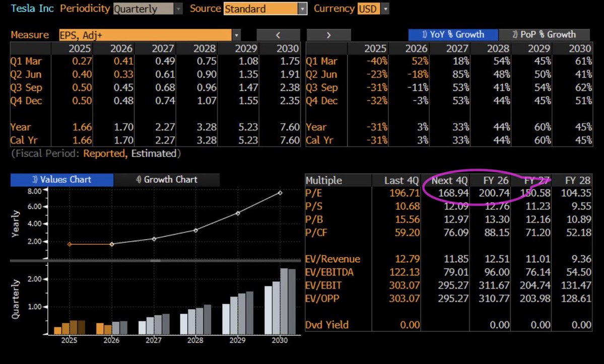The image size is (604, 364).
Task: Click the Dvd Yield row label
Action: (x=327, y=325)
